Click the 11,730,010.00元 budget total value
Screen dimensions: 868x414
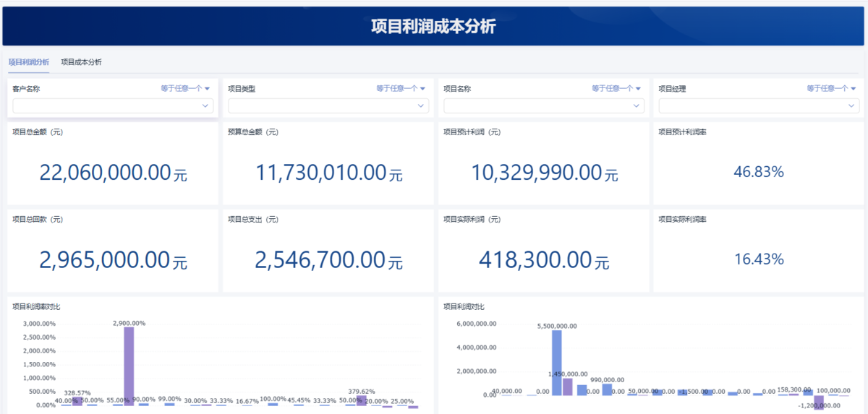click(329, 173)
